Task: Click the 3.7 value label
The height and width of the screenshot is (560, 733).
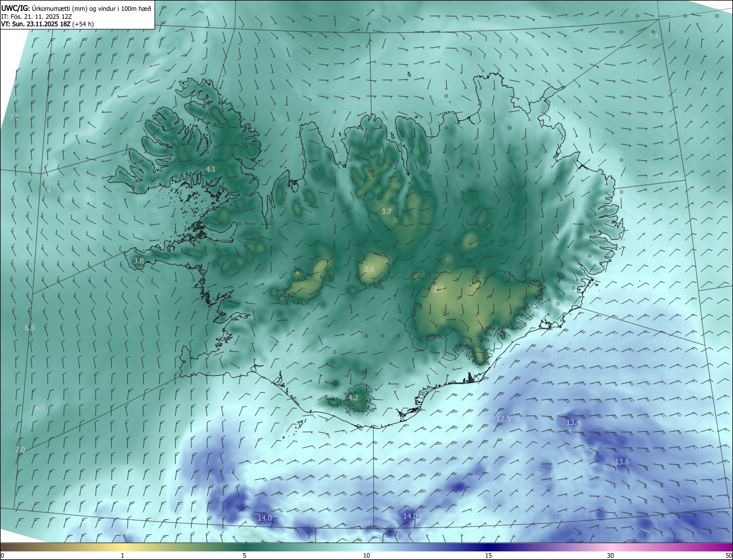Action: 387,211
